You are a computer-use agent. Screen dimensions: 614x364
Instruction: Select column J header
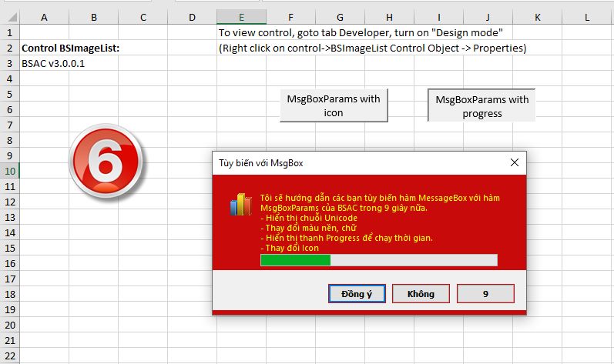tap(488, 17)
